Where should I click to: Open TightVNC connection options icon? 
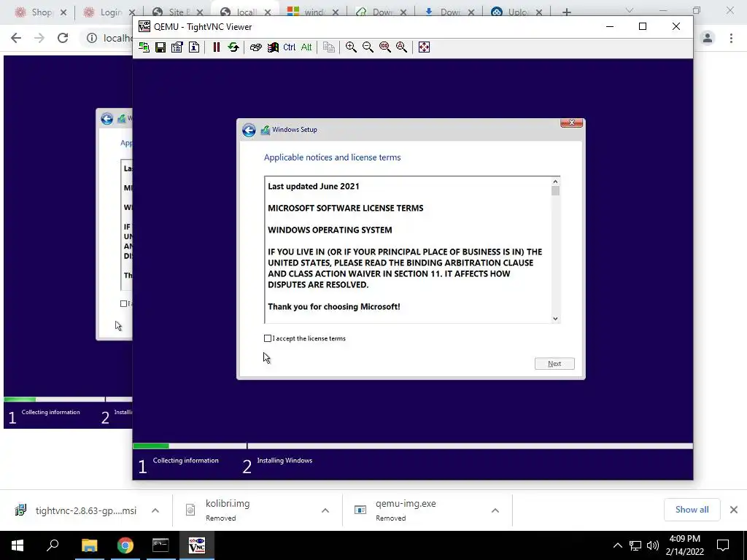click(x=177, y=47)
